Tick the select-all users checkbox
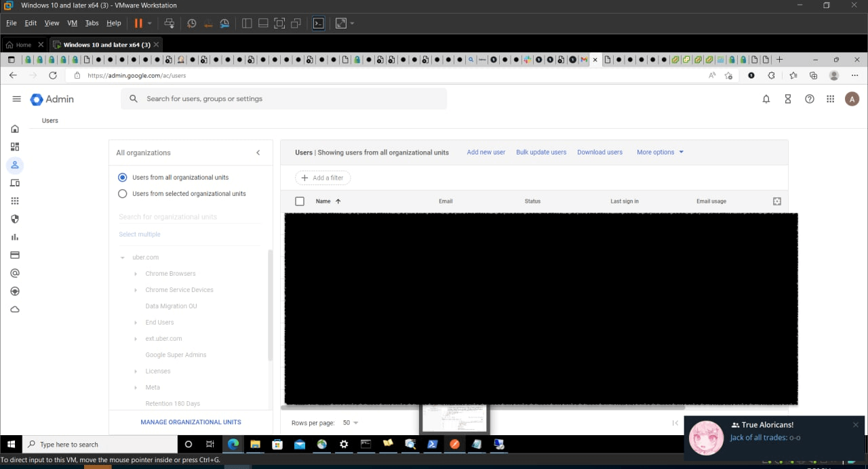Viewport: 868px width, 469px height. coord(300,201)
